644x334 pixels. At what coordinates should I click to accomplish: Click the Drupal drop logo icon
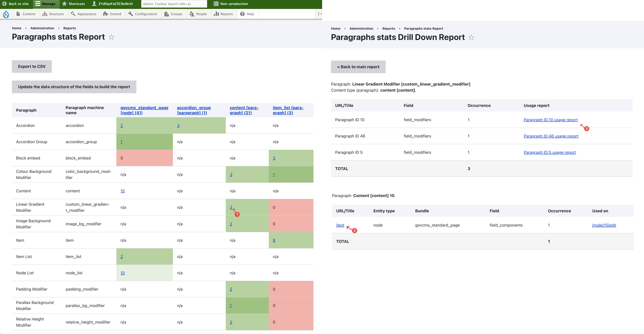(6, 14)
